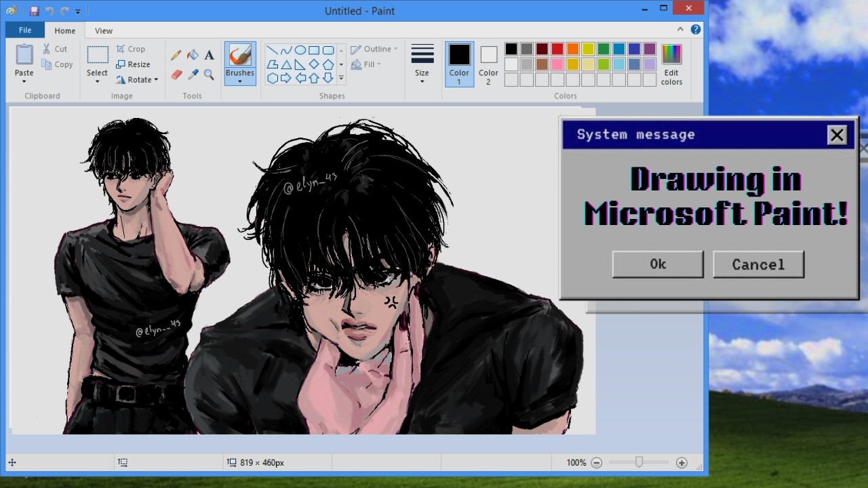This screenshot has width=868, height=488.
Task: Choose the Up arrow shape
Action: coord(314,78)
